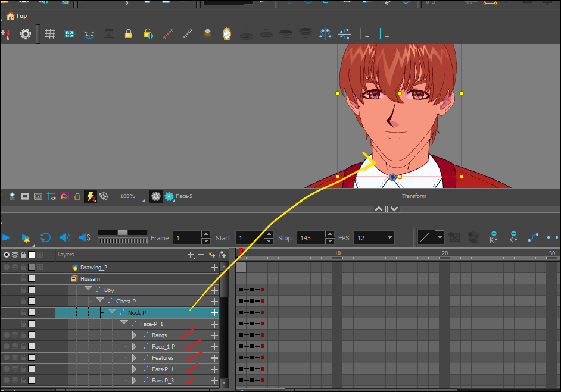Click the grey dashed diagonal line icon
561x392 pixels.
188,34
